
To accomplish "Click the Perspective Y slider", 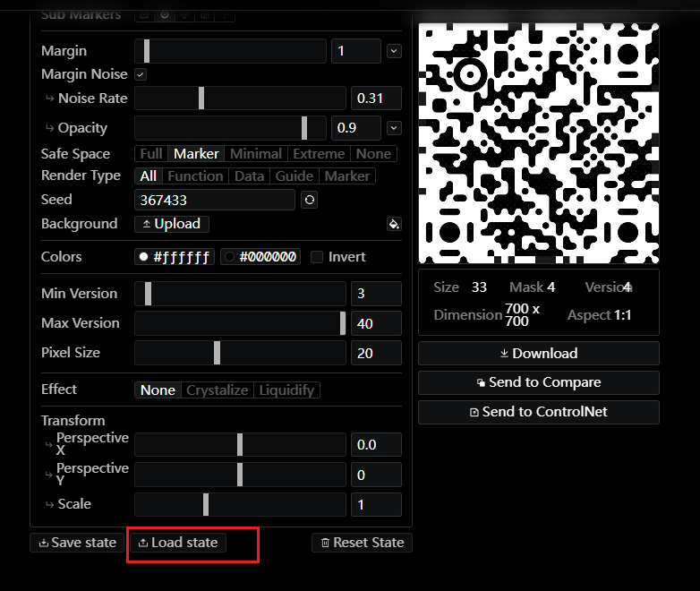I will (240, 475).
